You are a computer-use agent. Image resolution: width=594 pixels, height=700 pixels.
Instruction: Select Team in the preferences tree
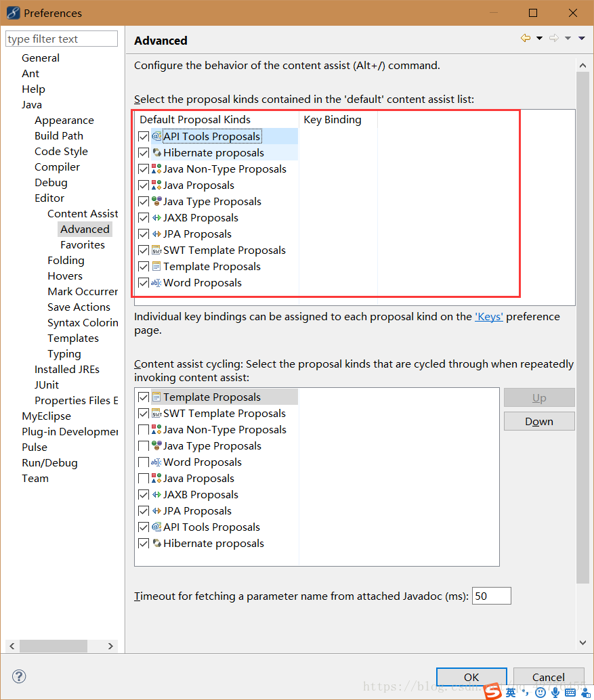pos(35,479)
